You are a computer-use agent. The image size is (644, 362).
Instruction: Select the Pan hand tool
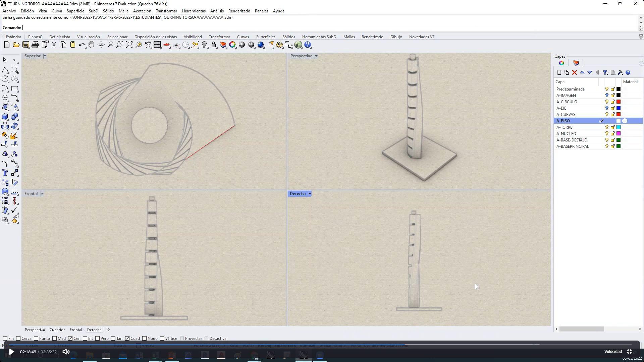pos(91,45)
